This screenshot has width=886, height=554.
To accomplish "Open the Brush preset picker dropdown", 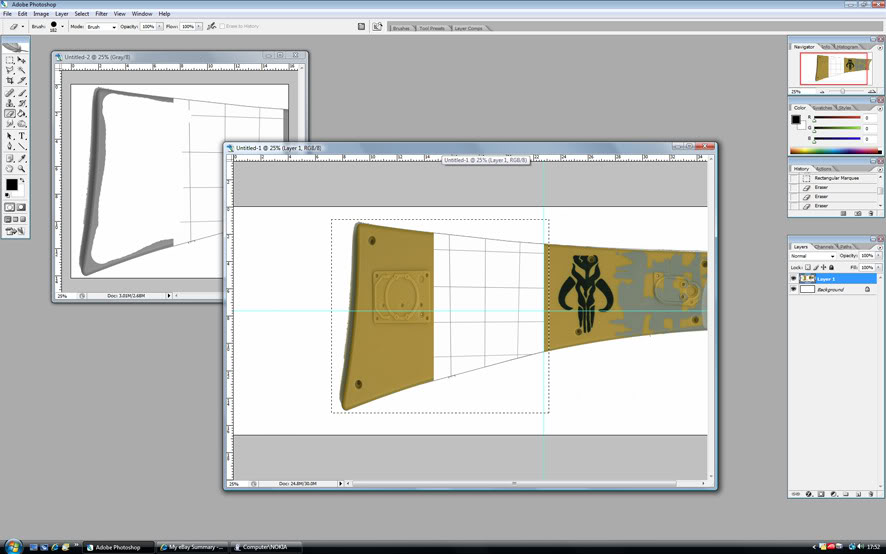I will pyautogui.click(x=62, y=26).
